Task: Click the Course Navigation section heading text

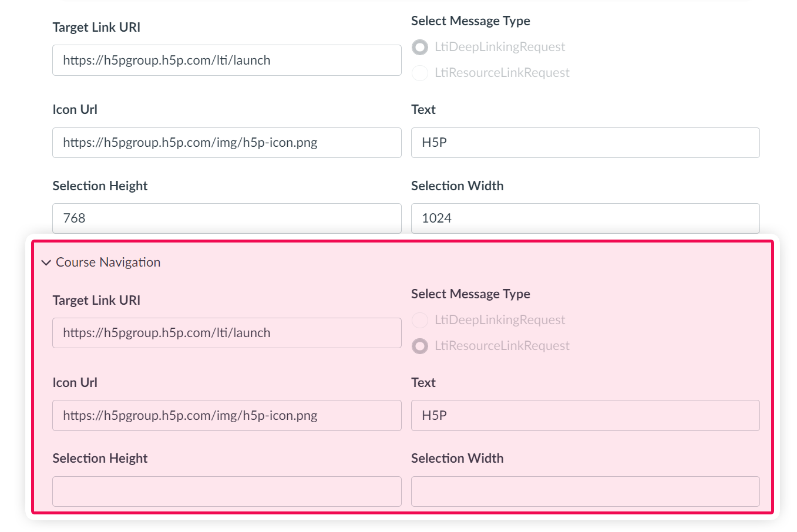Action: (108, 262)
